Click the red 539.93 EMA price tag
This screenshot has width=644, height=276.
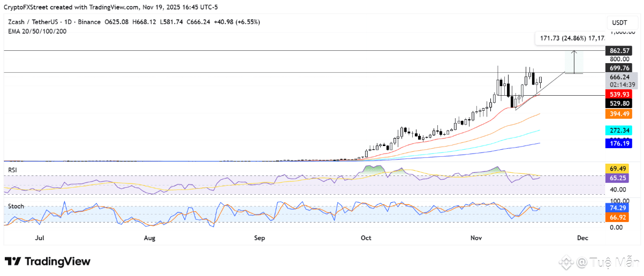point(620,94)
